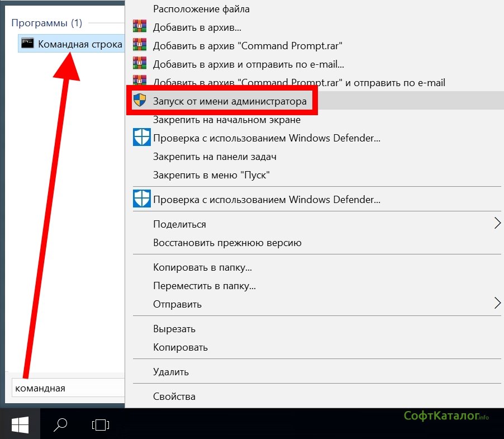Click "Вырезать" in the context menu
This screenshot has height=439, width=504.
pyautogui.click(x=174, y=329)
